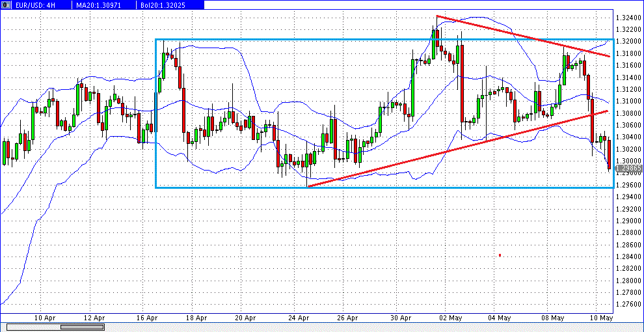This screenshot has height=332, width=644.
Task: Click the horizontal scrollbar thumb below the chart
Action: tap(83, 327)
